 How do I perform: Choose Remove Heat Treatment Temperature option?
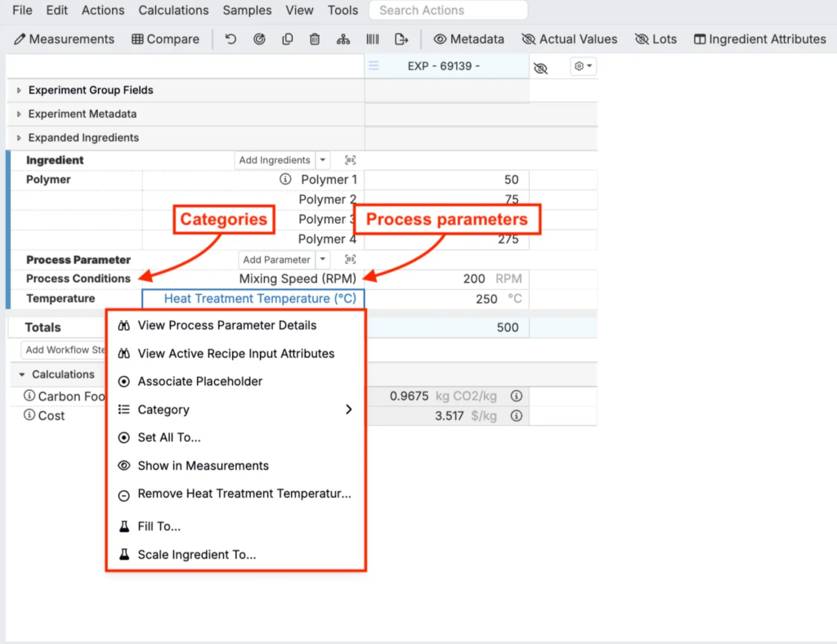click(235, 494)
